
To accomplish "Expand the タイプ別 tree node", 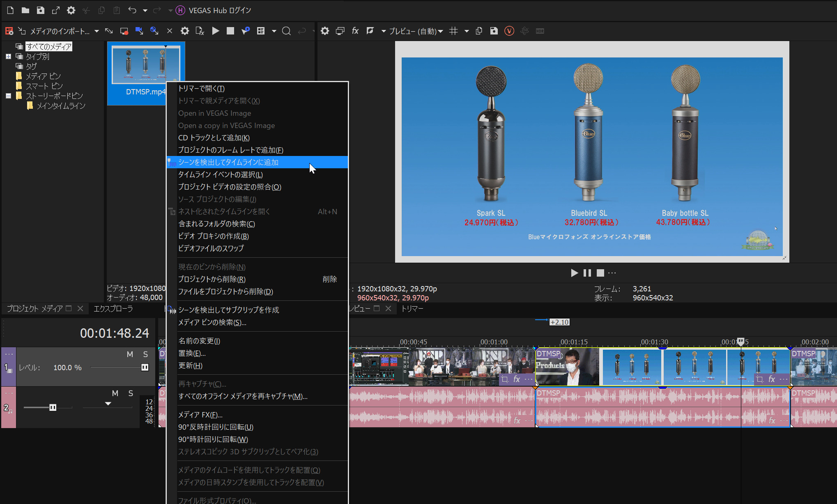I will [x=8, y=56].
